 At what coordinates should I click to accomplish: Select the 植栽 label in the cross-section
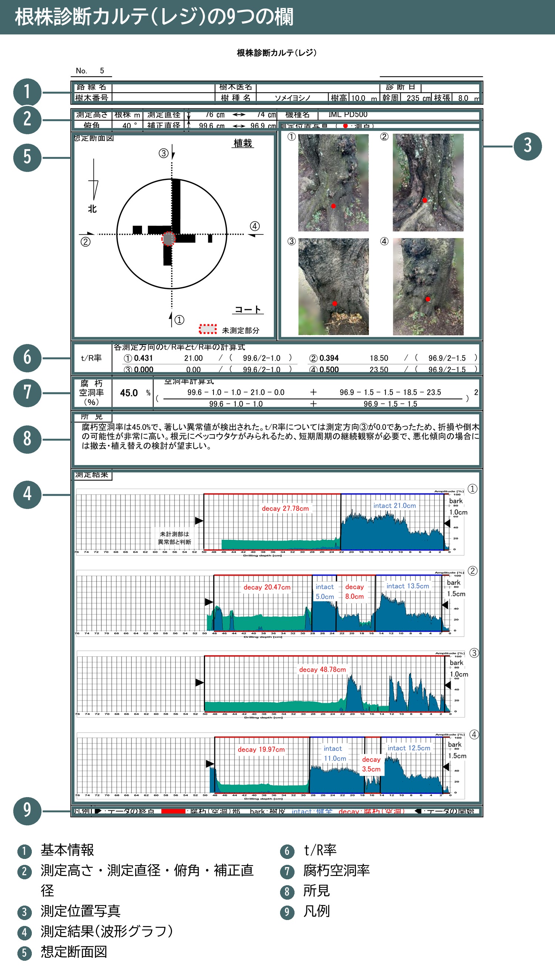(243, 143)
